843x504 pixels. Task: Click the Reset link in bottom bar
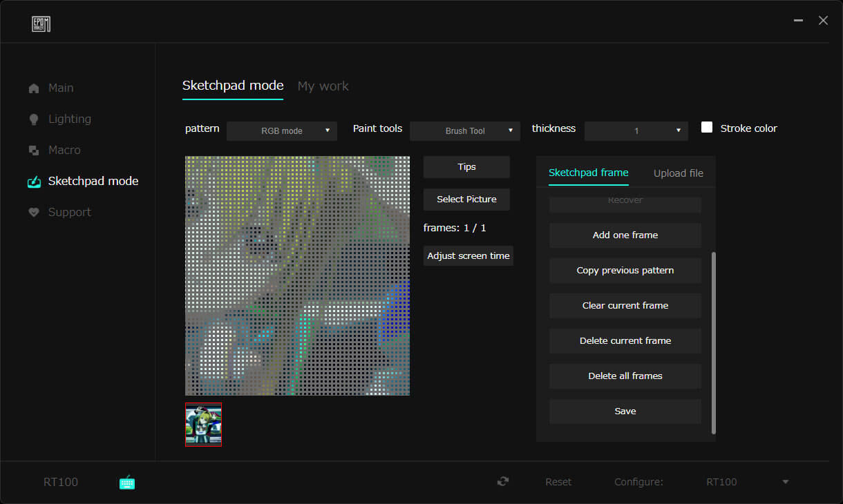pos(558,482)
